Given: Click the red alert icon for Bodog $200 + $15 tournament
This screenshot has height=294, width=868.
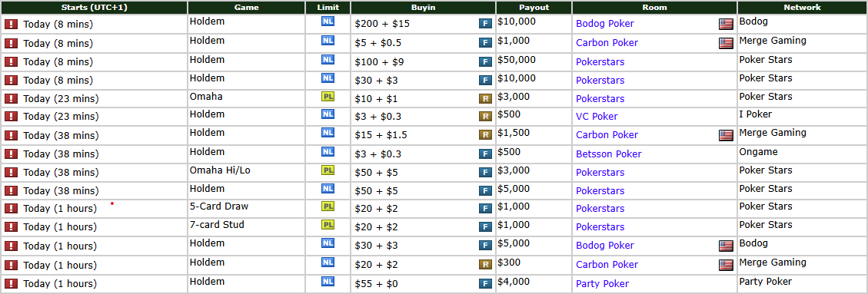Looking at the screenshot, I should (x=11, y=25).
